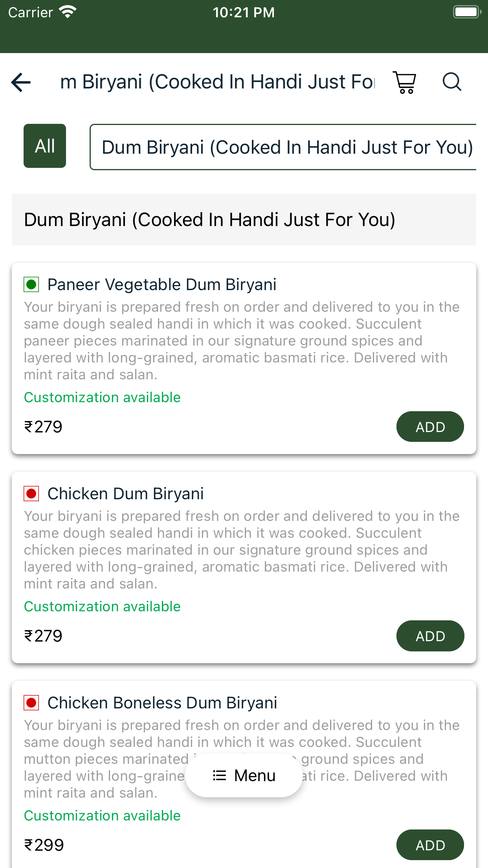Tap the page title in top bar
This screenshot has width=488, height=868.
(218, 82)
